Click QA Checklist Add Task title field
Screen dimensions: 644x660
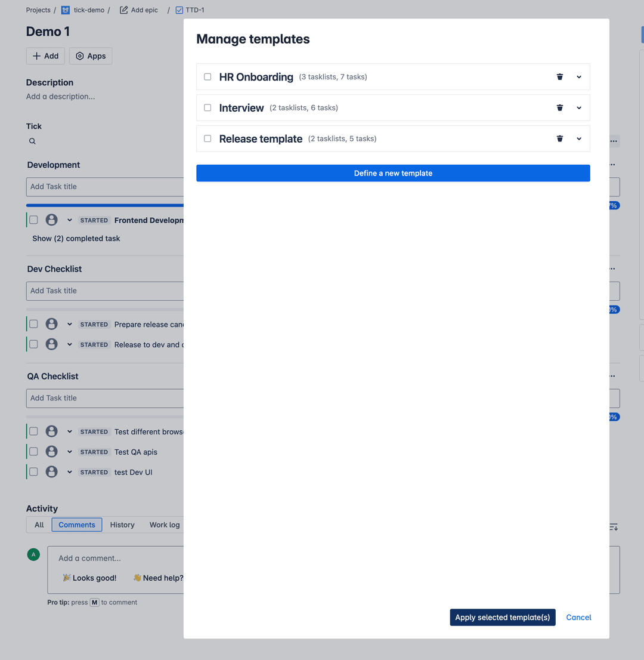pos(105,398)
